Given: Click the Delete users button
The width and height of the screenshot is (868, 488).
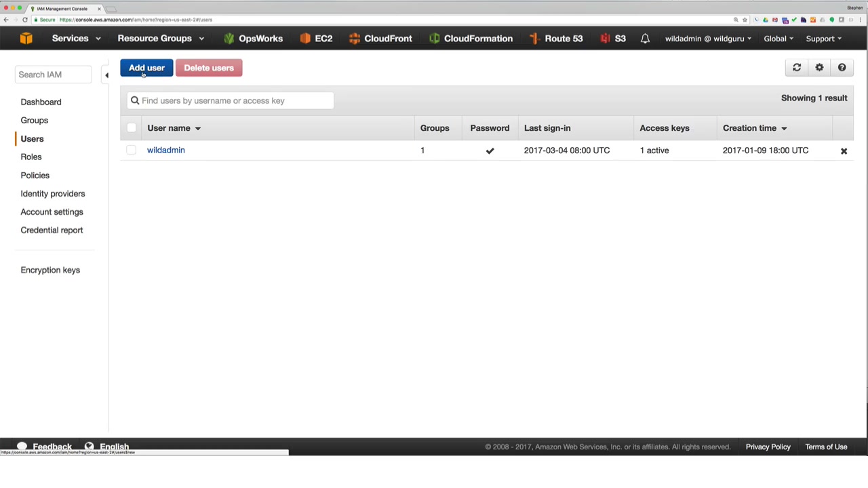Looking at the screenshot, I should [209, 68].
